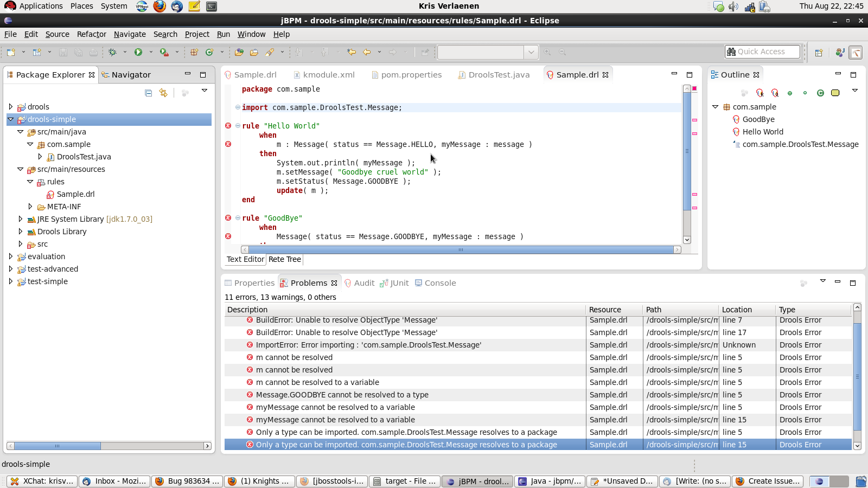
Task: Switch to the Rete Tree view
Action: tap(285, 259)
